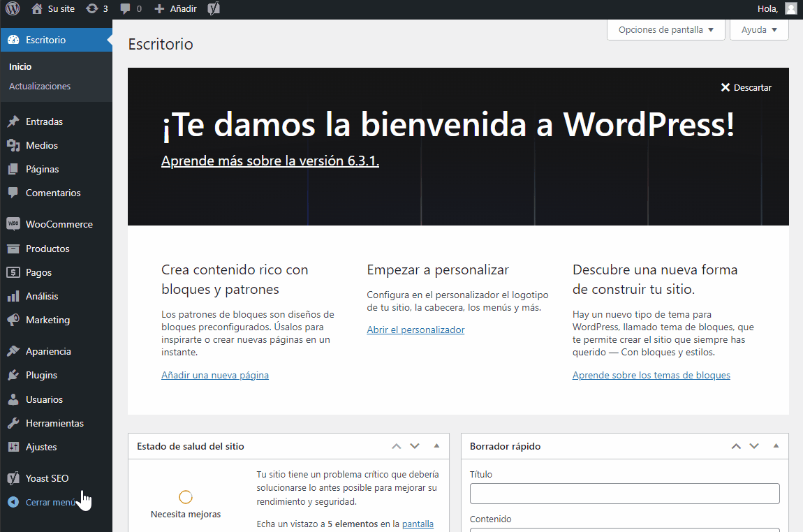Image resolution: width=803 pixels, height=532 pixels.
Task: Click the WordPress logo in admin bar
Action: pos(13,8)
